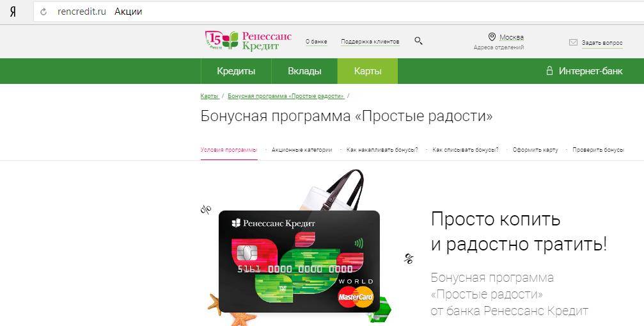The height and width of the screenshot is (326, 644).
Task: Click the rencredit.ru address bar field
Action: click(x=338, y=12)
